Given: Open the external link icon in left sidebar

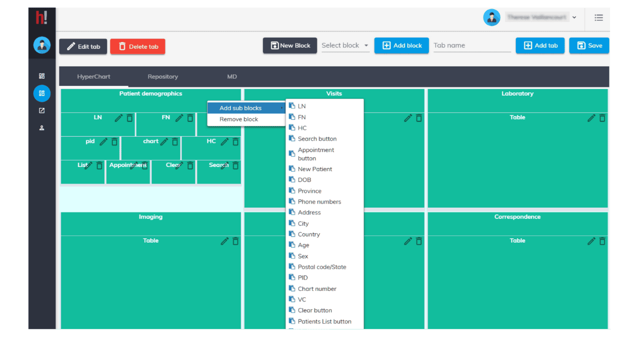Looking at the screenshot, I should pyautogui.click(x=42, y=111).
